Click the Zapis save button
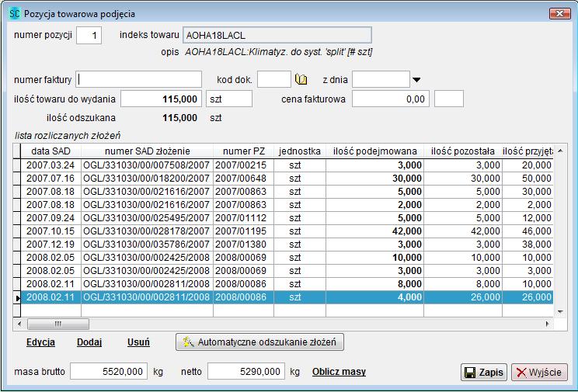This screenshot has height=392, width=578. pyautogui.click(x=484, y=372)
